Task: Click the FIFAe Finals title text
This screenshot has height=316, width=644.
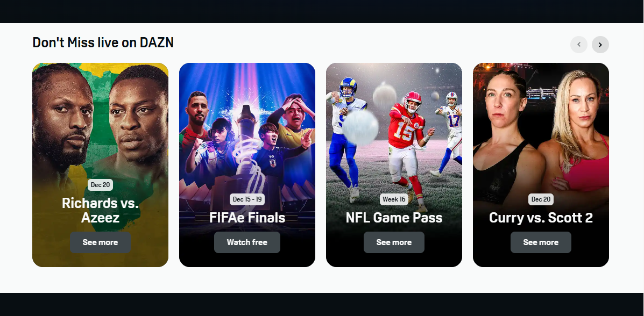Action: 247,218
